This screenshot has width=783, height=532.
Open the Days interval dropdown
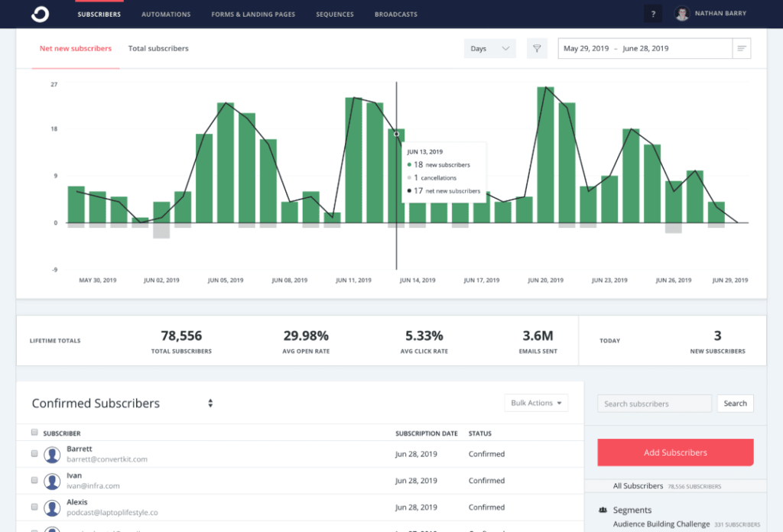click(489, 49)
